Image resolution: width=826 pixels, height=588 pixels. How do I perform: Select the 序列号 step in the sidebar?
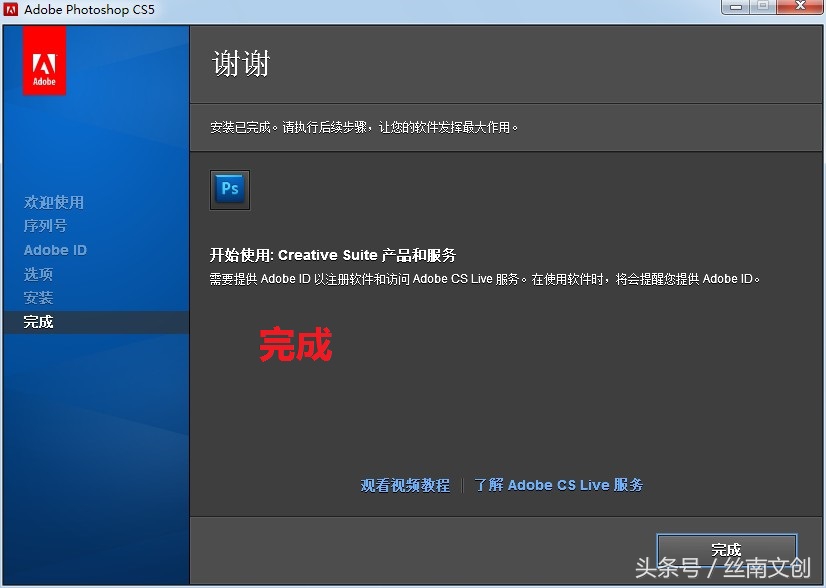[46, 226]
